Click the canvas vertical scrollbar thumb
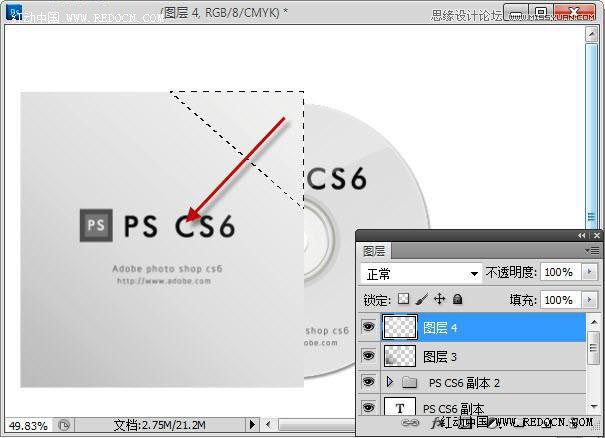Screen dimensions: 605x438 pos(591,135)
